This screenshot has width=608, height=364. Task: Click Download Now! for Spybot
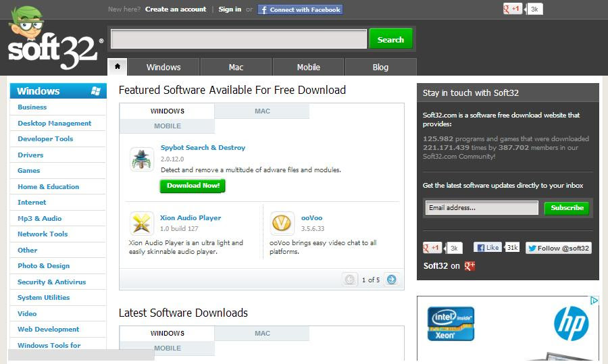193,186
